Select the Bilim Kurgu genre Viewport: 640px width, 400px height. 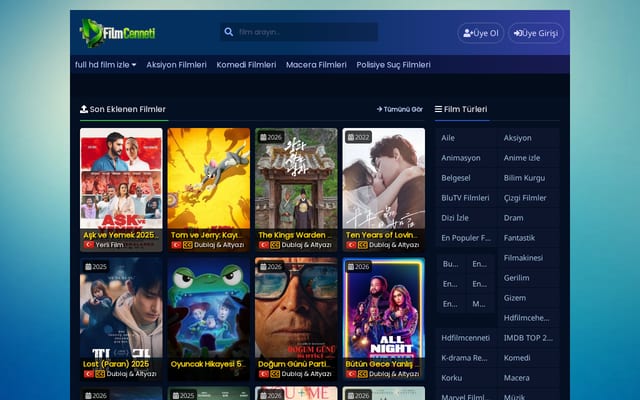pyautogui.click(x=528, y=178)
